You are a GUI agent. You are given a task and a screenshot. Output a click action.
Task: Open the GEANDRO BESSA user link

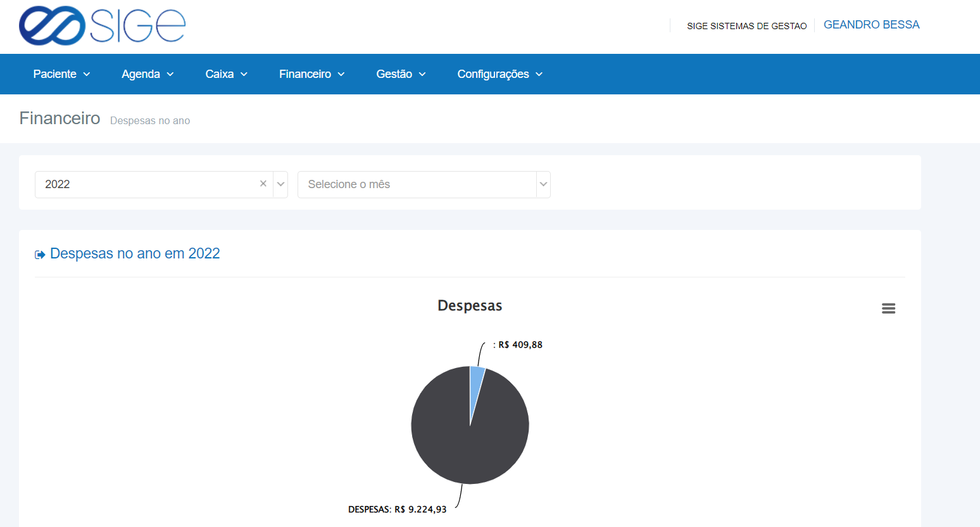point(871,25)
